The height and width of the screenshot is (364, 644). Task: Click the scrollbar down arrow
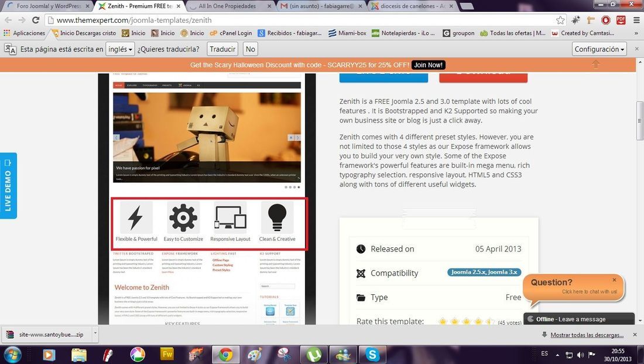coord(639,321)
